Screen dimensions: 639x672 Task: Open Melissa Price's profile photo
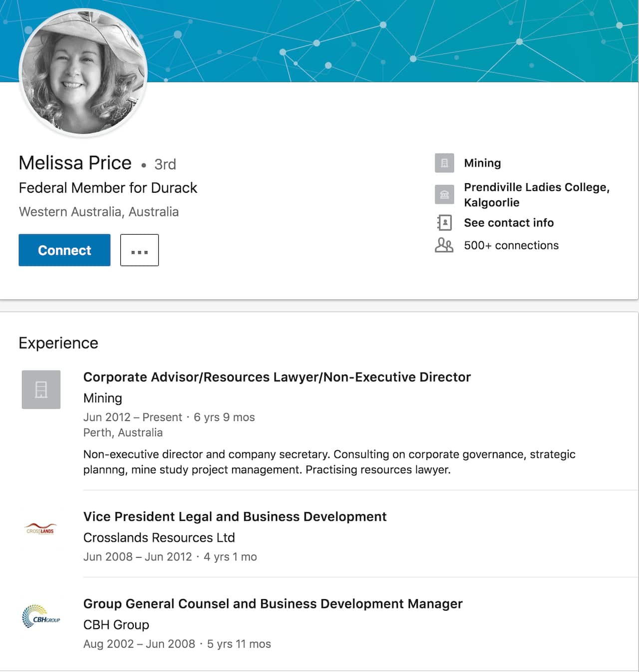(83, 72)
